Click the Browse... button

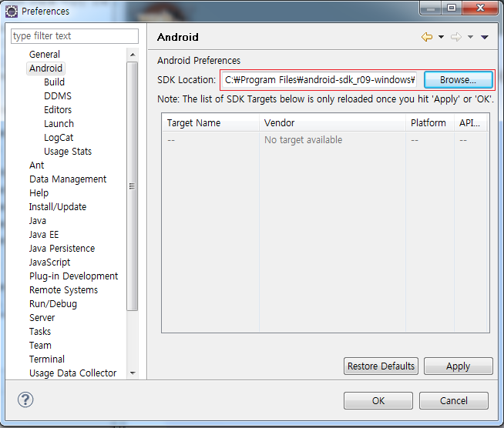(x=458, y=79)
